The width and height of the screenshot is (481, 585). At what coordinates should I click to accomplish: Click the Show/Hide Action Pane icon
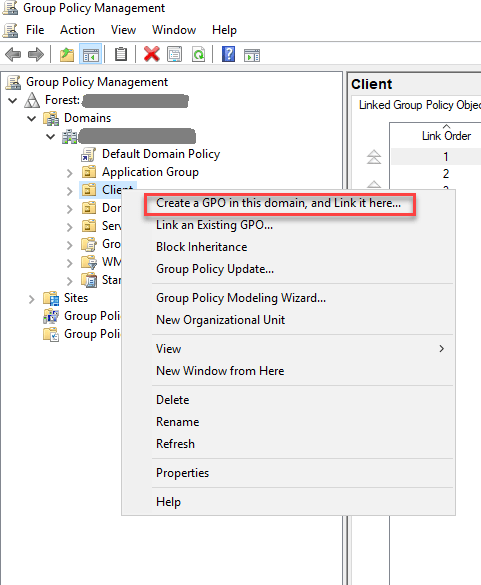252,55
